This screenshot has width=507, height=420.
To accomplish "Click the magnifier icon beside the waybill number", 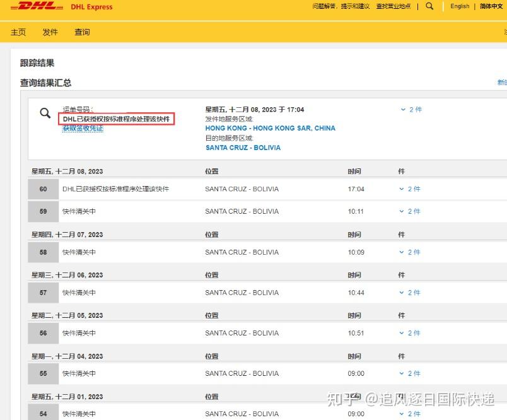I will tap(45, 113).
